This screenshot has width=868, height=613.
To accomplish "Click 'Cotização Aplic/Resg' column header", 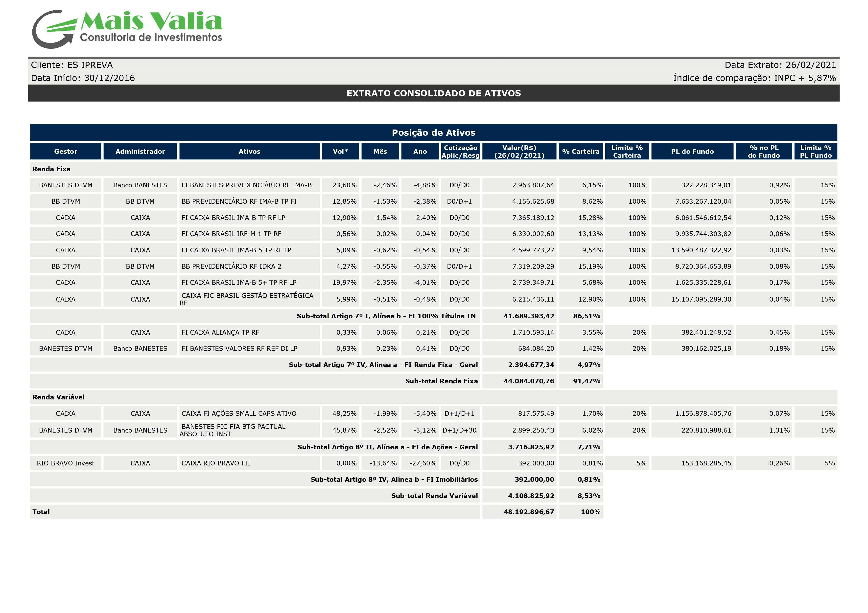I will pyautogui.click(x=460, y=152).
